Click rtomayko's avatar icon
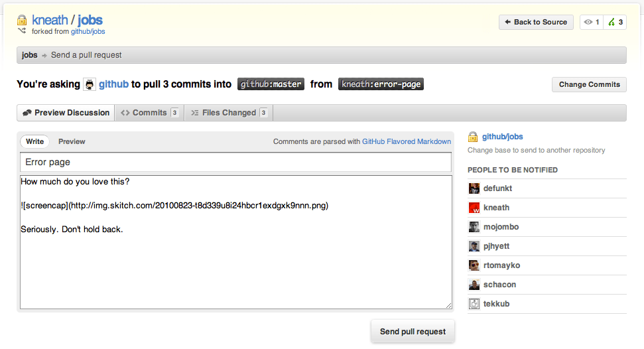644x349 pixels. (x=474, y=265)
